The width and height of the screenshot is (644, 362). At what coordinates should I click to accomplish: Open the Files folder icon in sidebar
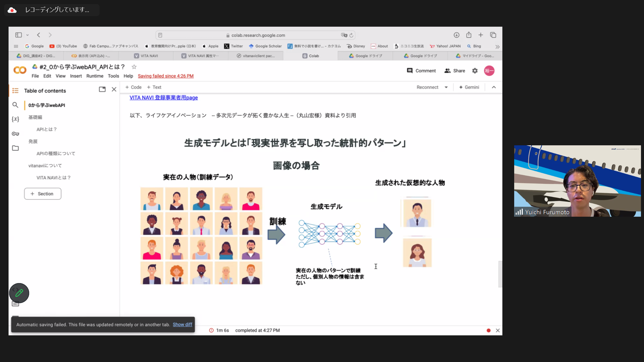point(15,148)
